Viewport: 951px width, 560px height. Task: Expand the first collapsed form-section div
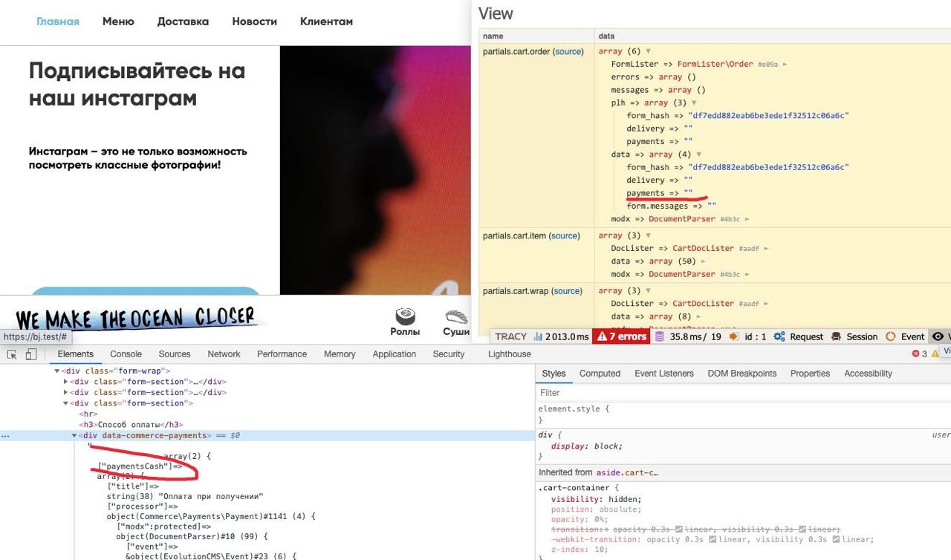(66, 382)
